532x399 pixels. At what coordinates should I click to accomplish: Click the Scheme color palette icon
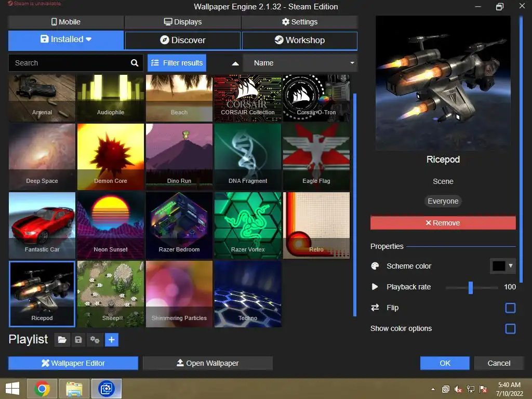click(375, 266)
